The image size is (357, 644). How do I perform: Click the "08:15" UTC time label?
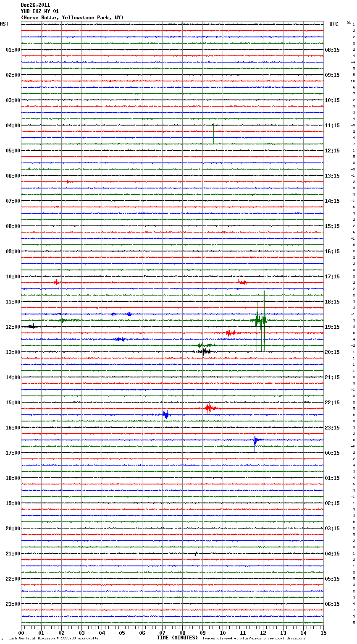[x=332, y=50]
